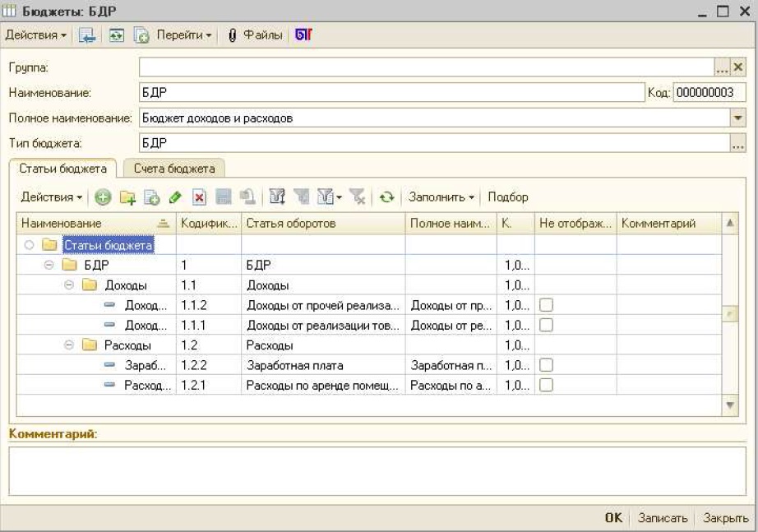The width and height of the screenshot is (758, 532).
Task: Click the Copy item icon
Action: pos(152,197)
